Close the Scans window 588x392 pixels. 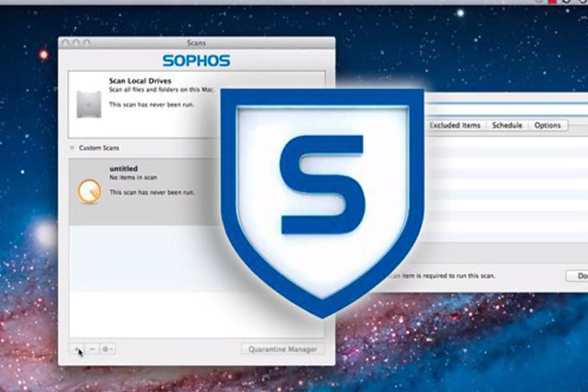point(66,43)
